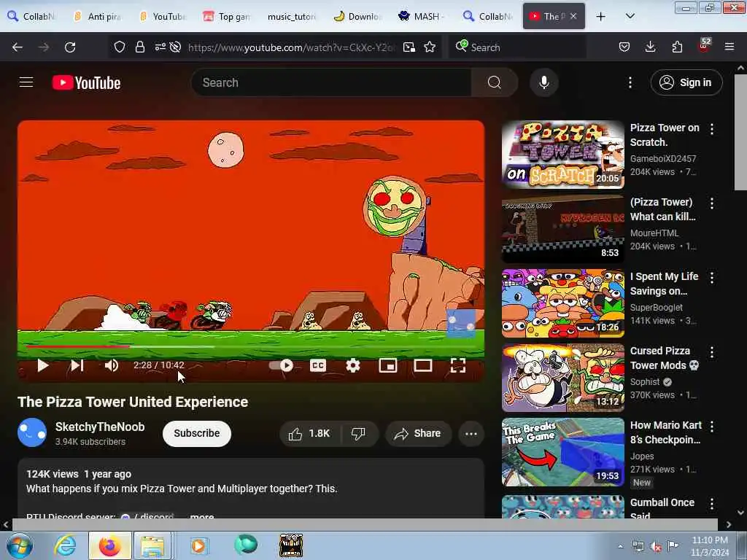747x560 pixels.
Task: Open How Mario Kart 8's Checkpoint video
Action: click(x=665, y=432)
